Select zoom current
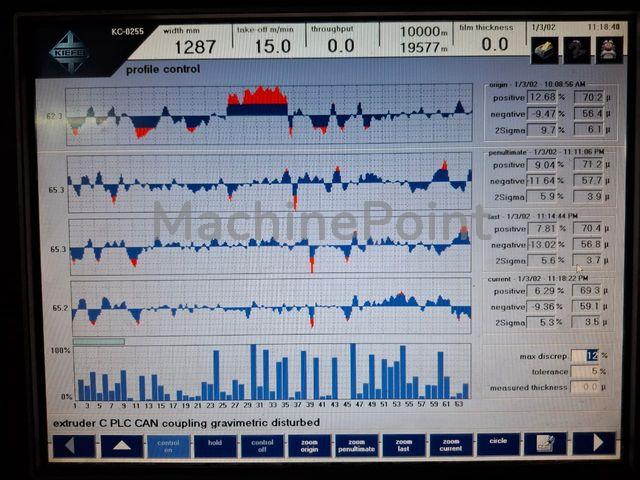Image resolution: width=640 pixels, height=480 pixels. click(x=451, y=444)
